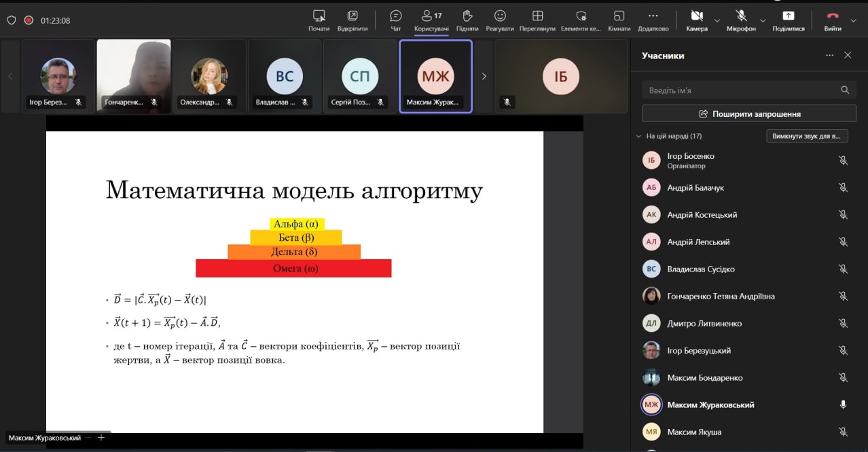Open the Переглянути (View) menu
The height and width of the screenshot is (452, 868).
pyautogui.click(x=537, y=16)
